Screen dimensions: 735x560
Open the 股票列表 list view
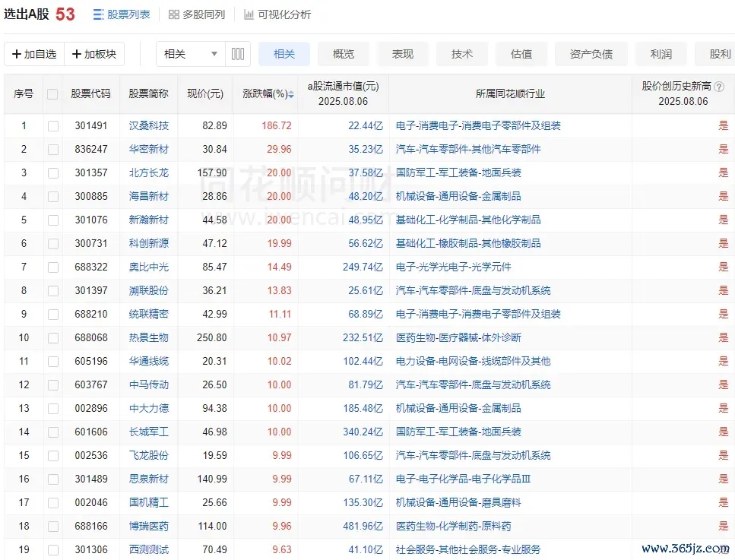coord(122,14)
